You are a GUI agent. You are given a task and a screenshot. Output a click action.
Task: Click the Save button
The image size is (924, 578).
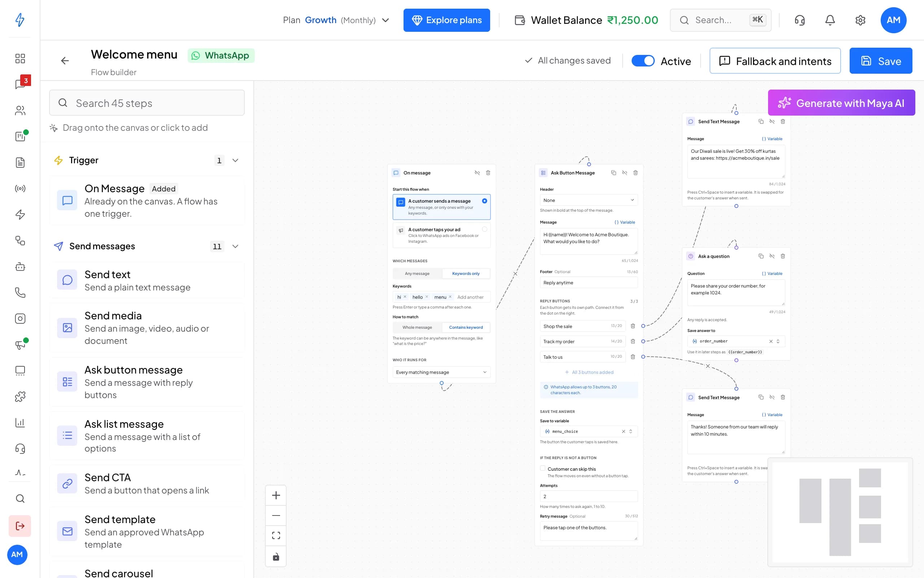click(881, 61)
